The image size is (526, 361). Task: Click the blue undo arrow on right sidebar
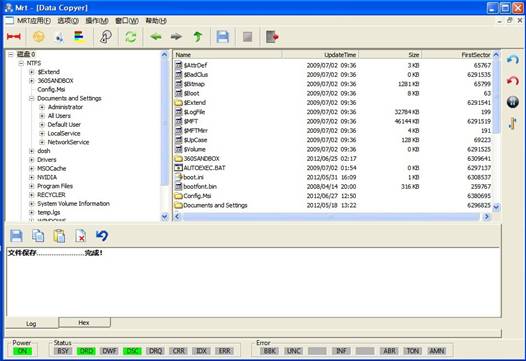click(x=513, y=60)
